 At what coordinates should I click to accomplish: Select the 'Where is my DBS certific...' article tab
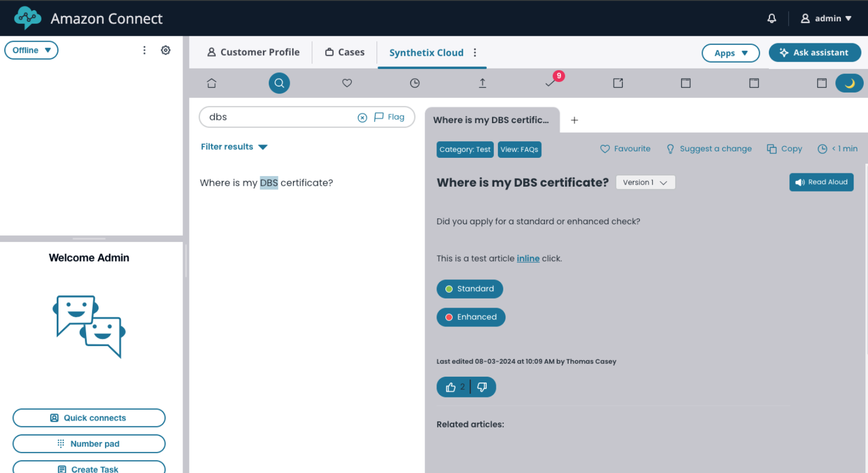(x=491, y=120)
